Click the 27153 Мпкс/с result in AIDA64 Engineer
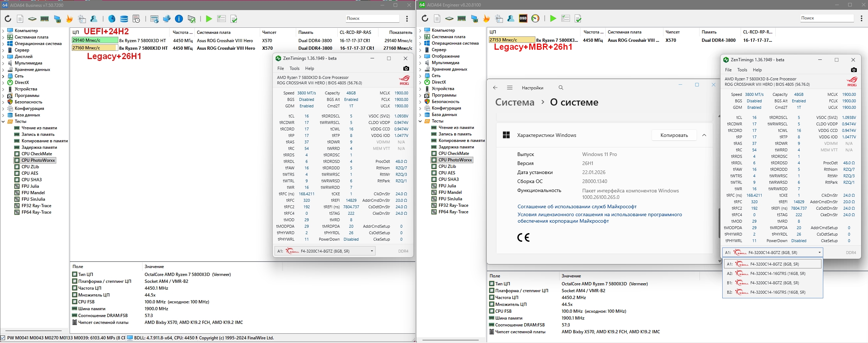 point(512,40)
